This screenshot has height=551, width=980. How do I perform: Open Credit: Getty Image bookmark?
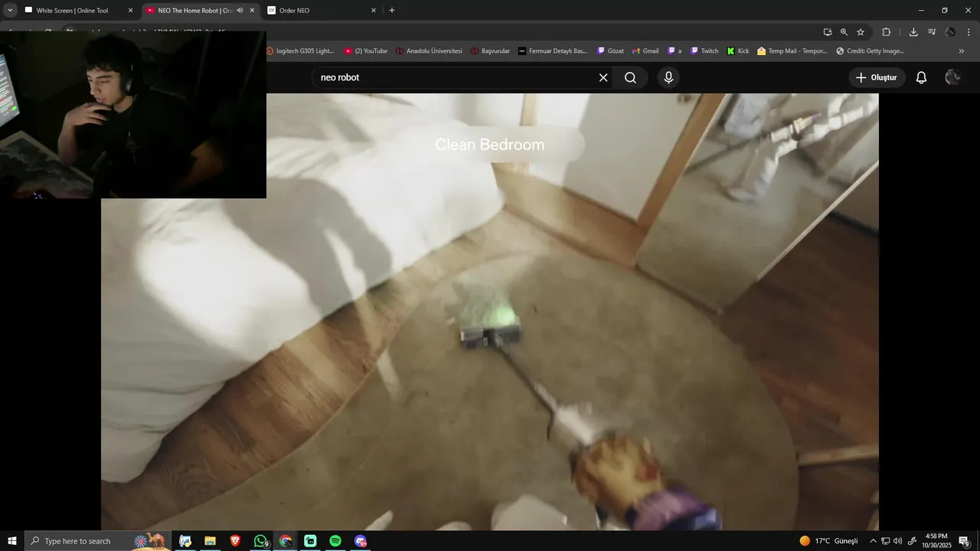[871, 51]
